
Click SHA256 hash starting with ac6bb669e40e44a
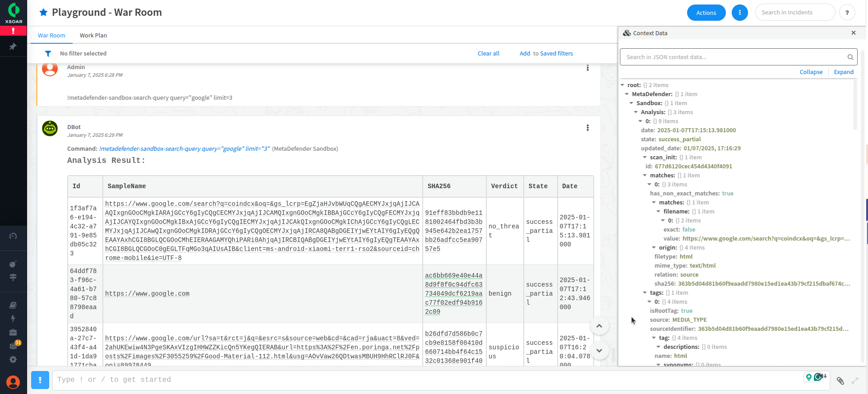[x=454, y=293]
